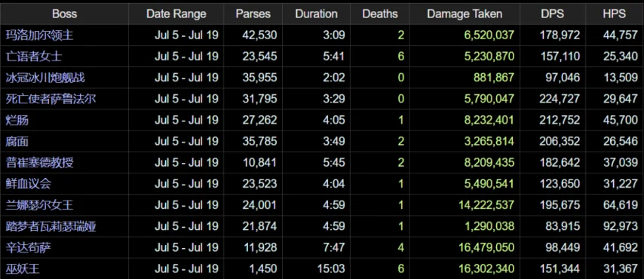Click duration value 5:41
The height and width of the screenshot is (279, 644).
click(334, 57)
